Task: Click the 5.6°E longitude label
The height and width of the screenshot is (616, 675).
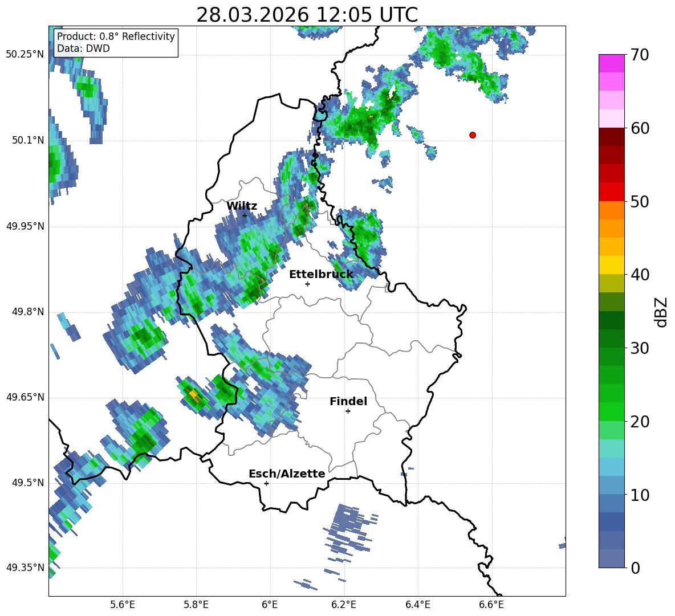Action: point(123,605)
